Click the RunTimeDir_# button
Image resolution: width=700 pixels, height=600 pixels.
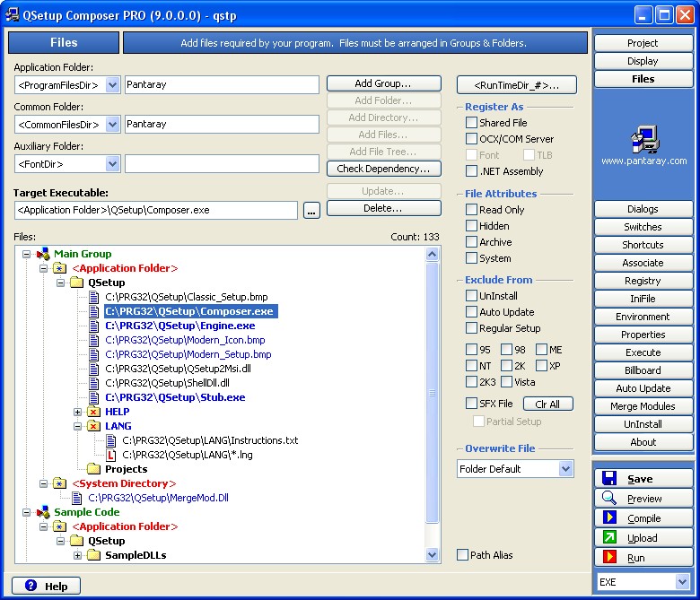point(517,85)
